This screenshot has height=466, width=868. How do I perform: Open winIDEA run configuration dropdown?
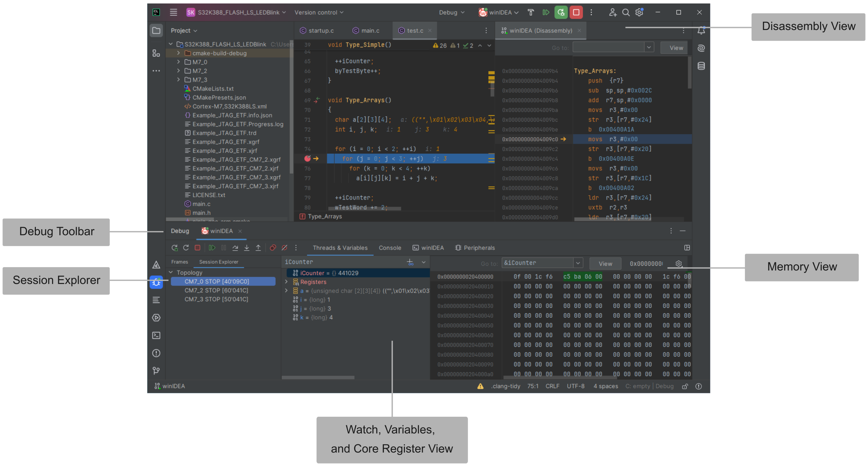click(498, 12)
